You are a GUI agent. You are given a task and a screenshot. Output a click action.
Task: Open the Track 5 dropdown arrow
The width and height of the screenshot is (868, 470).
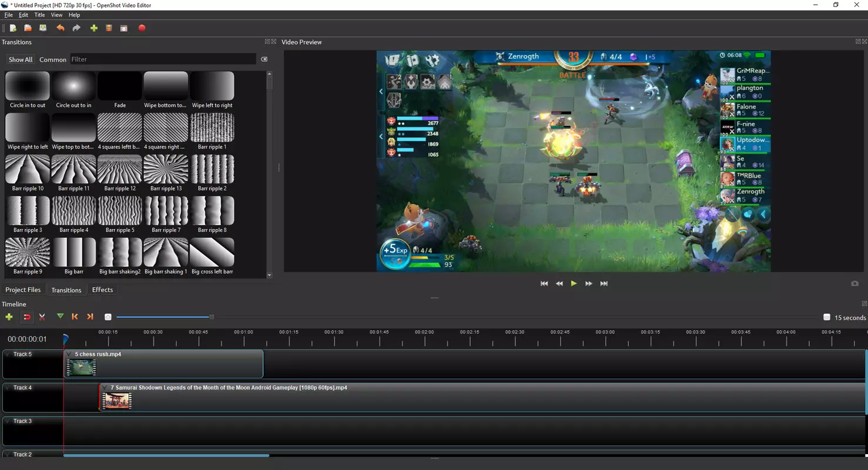(7, 354)
